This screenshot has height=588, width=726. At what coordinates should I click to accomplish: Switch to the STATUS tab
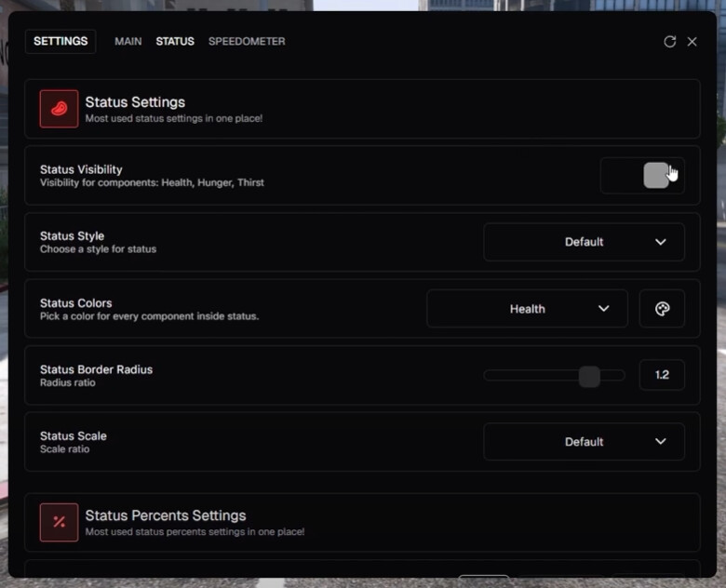(175, 41)
